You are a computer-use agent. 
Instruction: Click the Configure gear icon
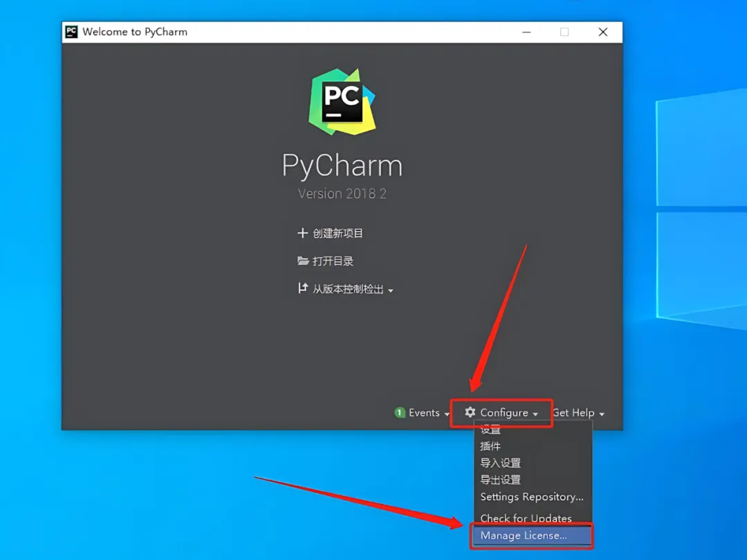(x=470, y=412)
